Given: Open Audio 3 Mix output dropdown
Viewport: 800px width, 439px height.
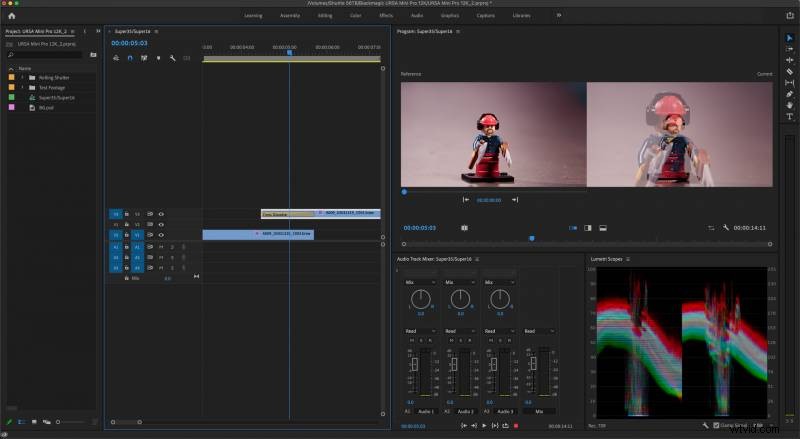Looking at the screenshot, I should 499,282.
